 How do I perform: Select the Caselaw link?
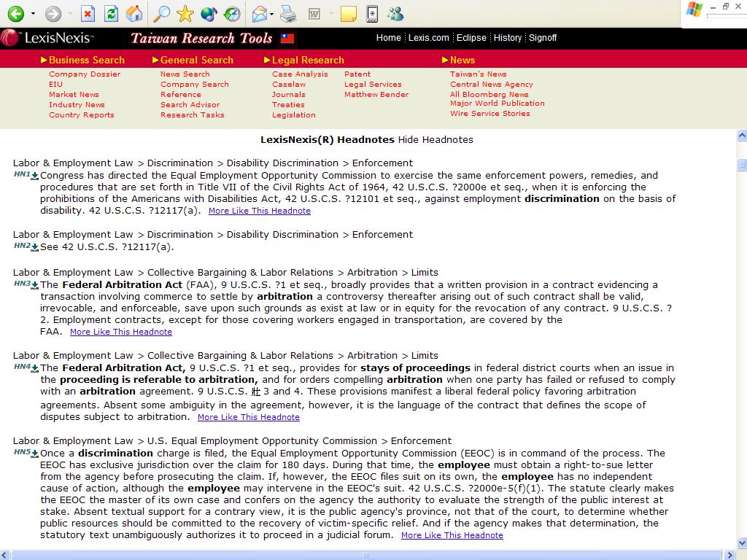pyautogui.click(x=289, y=85)
